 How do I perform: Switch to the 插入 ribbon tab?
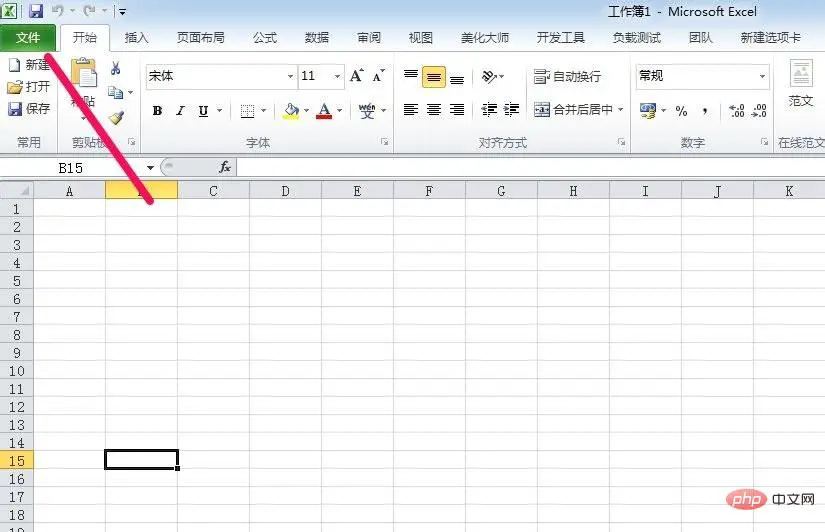coord(136,38)
